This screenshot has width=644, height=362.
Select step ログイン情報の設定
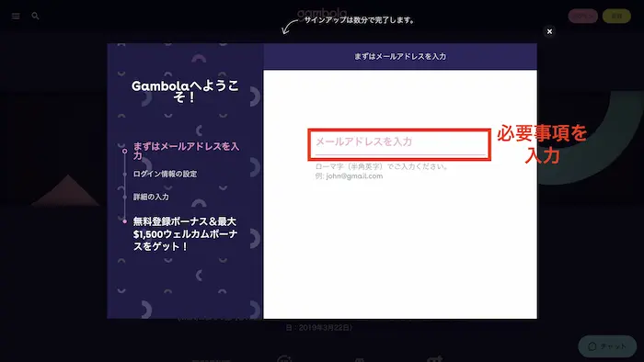pyautogui.click(x=165, y=174)
